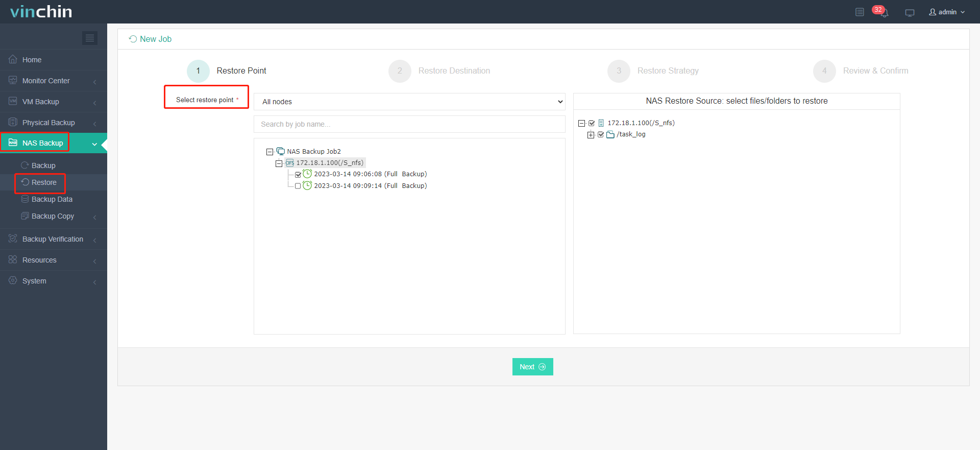Toggle the sidebar hamburger menu
Screen dimensions: 980x450
(x=90, y=38)
